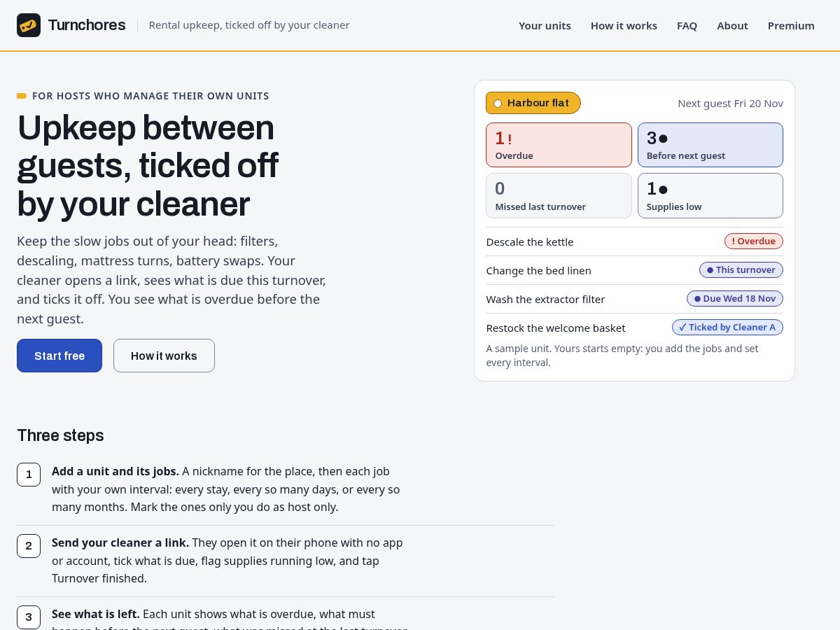840x630 pixels.
Task: Click the step 3 number badge
Action: tap(29, 617)
